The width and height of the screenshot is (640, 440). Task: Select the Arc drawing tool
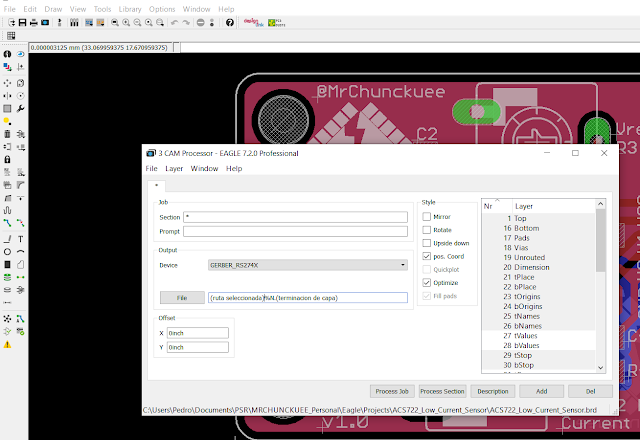click(x=20, y=252)
